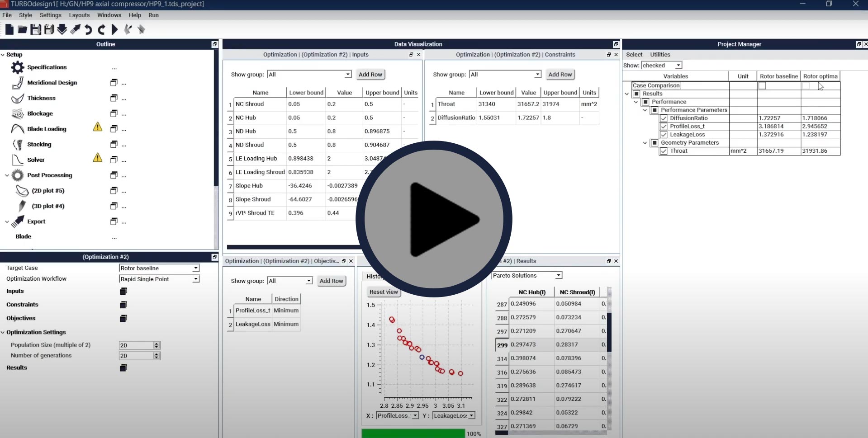The height and width of the screenshot is (438, 868).
Task: Select the Meridional Design icon
Action: pos(18,83)
